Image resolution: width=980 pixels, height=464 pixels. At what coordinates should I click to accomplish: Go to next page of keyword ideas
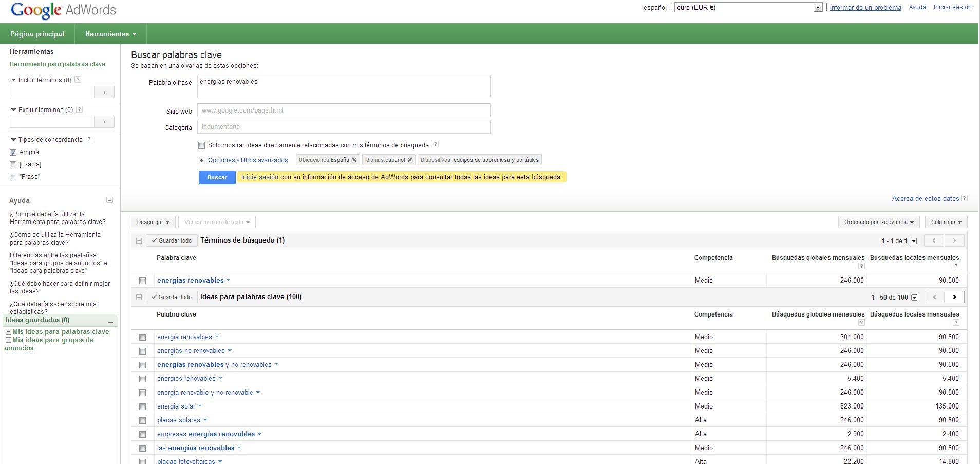click(954, 297)
